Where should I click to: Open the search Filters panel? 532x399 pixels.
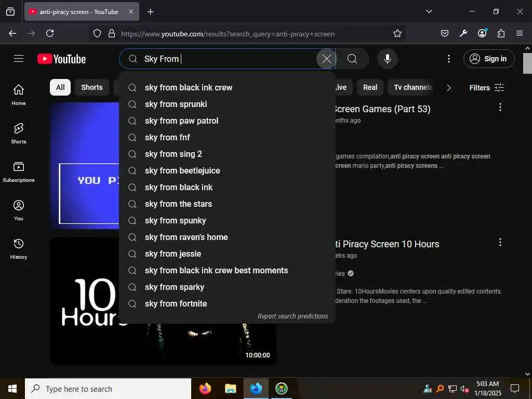coord(486,87)
